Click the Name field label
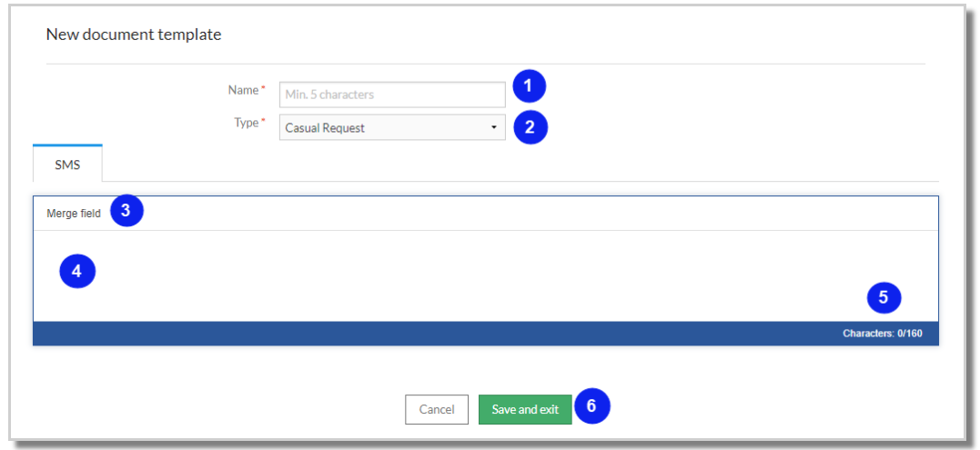Image resolution: width=980 pixels, height=450 pixels. [x=243, y=91]
